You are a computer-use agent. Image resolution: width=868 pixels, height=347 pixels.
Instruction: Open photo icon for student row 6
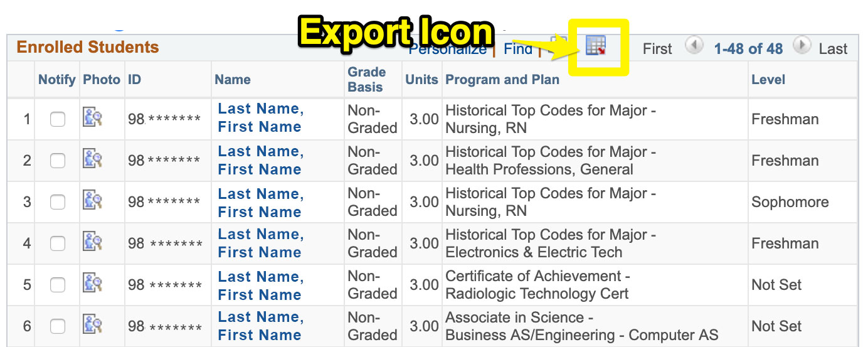92,325
